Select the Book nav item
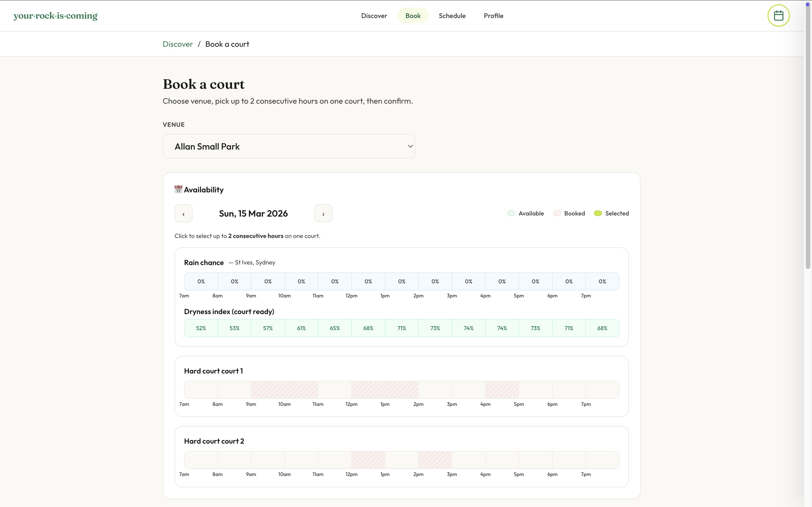This screenshot has width=812, height=507. tap(413, 16)
